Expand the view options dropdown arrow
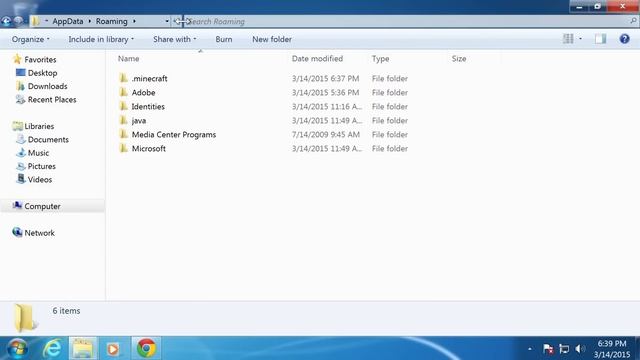Screen dimensions: 640x360 click(x=580, y=39)
